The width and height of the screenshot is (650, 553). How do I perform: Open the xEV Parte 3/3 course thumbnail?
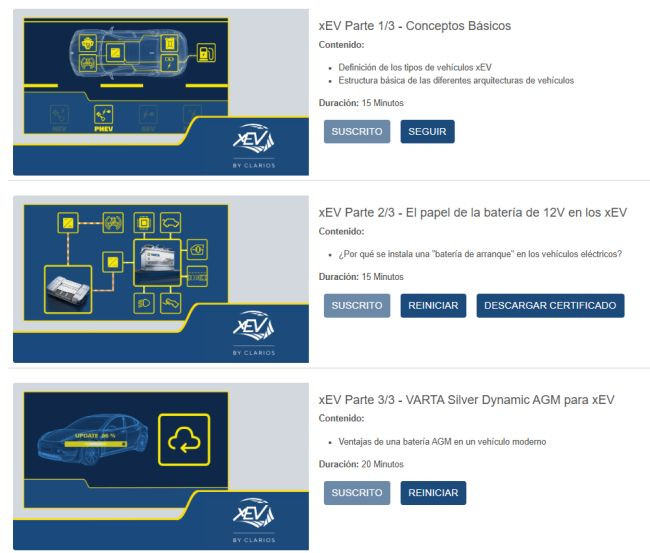pos(161,466)
